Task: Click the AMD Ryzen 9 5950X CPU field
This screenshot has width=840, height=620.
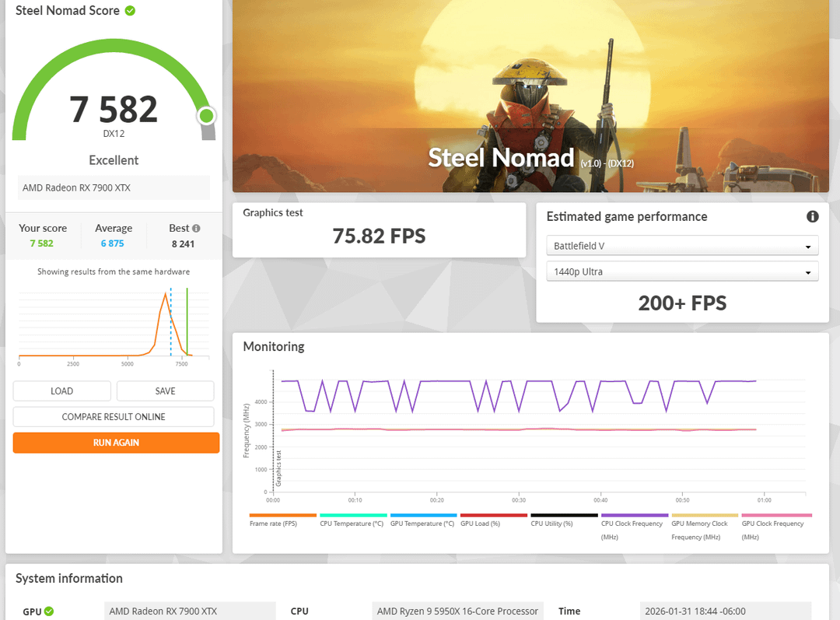Action: pyautogui.click(x=457, y=611)
